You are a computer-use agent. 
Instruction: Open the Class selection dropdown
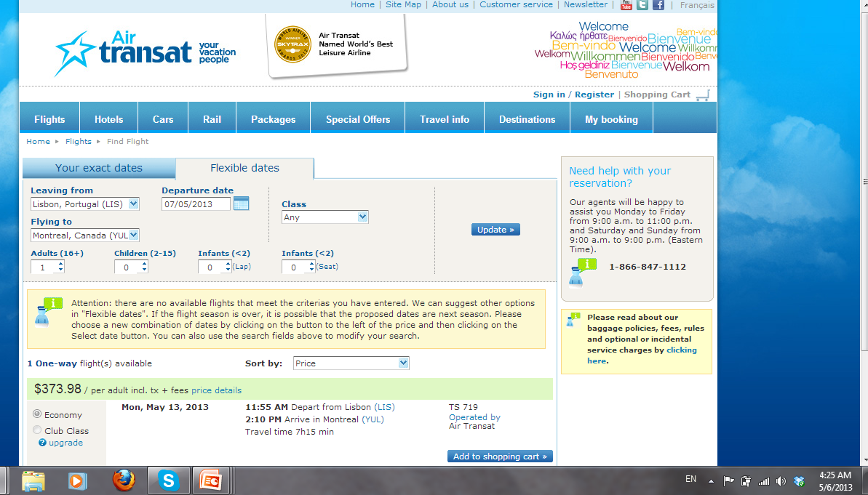pyautogui.click(x=362, y=217)
